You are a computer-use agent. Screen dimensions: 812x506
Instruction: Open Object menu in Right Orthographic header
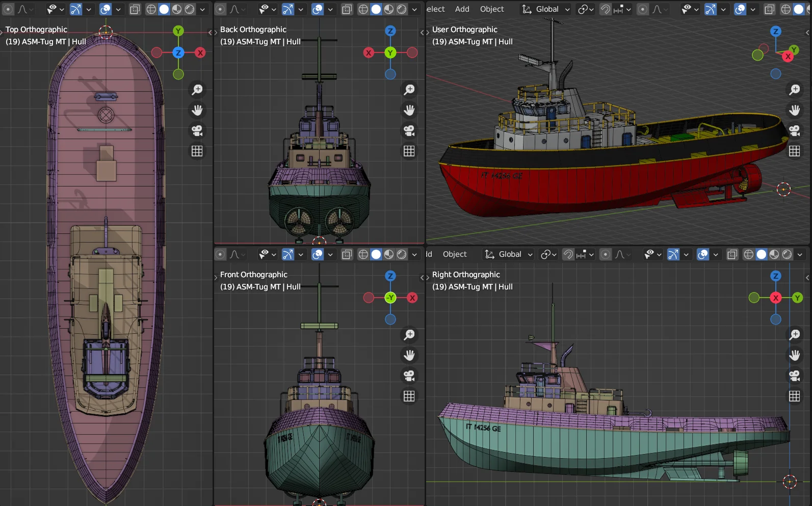click(x=455, y=254)
